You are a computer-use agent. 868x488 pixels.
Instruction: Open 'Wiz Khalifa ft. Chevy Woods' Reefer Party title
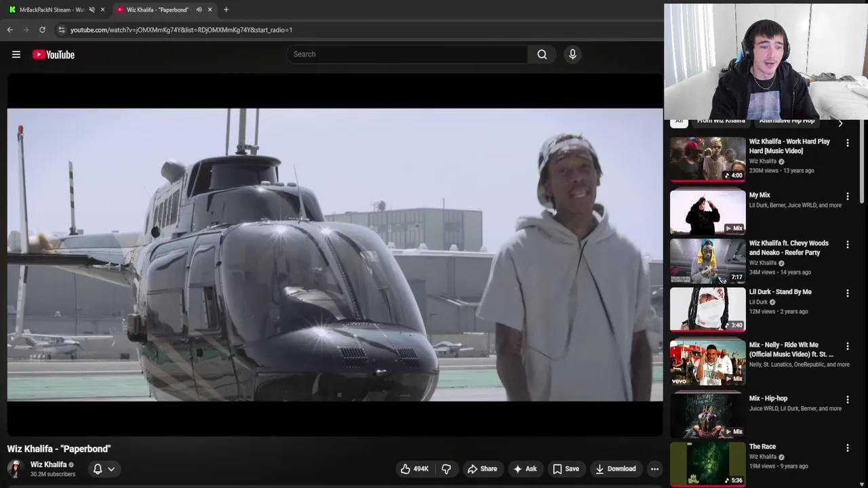click(x=789, y=248)
